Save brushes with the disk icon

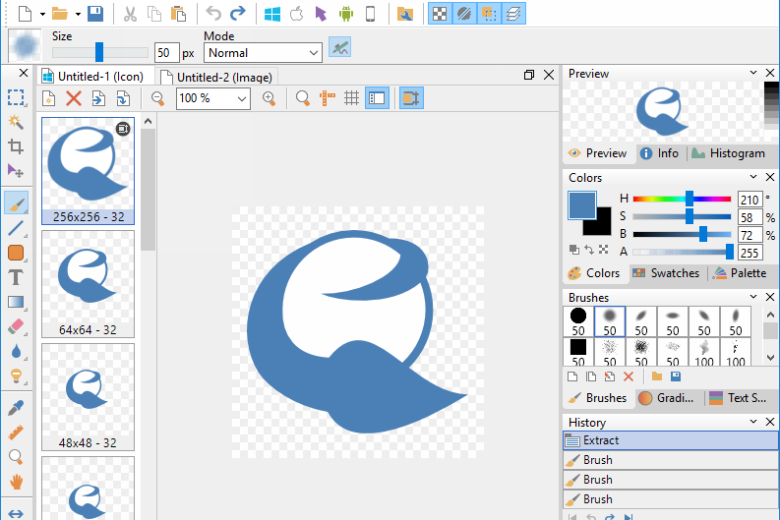[x=676, y=377]
